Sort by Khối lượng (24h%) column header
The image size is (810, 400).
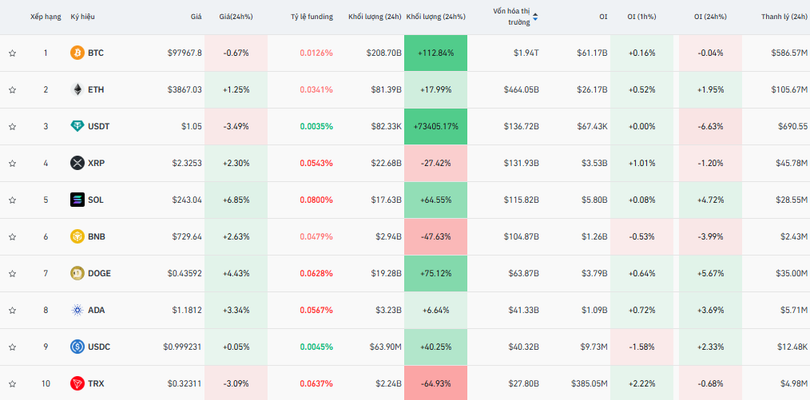click(x=435, y=17)
